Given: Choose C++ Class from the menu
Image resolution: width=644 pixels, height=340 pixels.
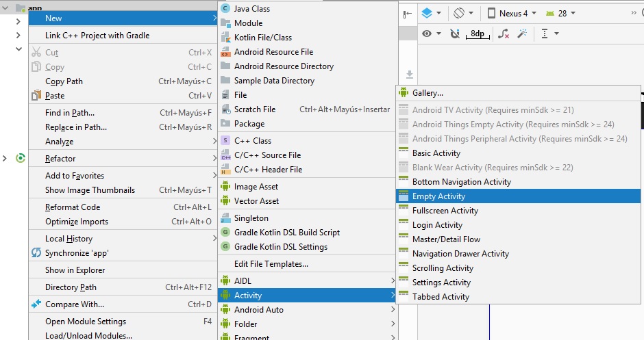Looking at the screenshot, I should tap(252, 141).
